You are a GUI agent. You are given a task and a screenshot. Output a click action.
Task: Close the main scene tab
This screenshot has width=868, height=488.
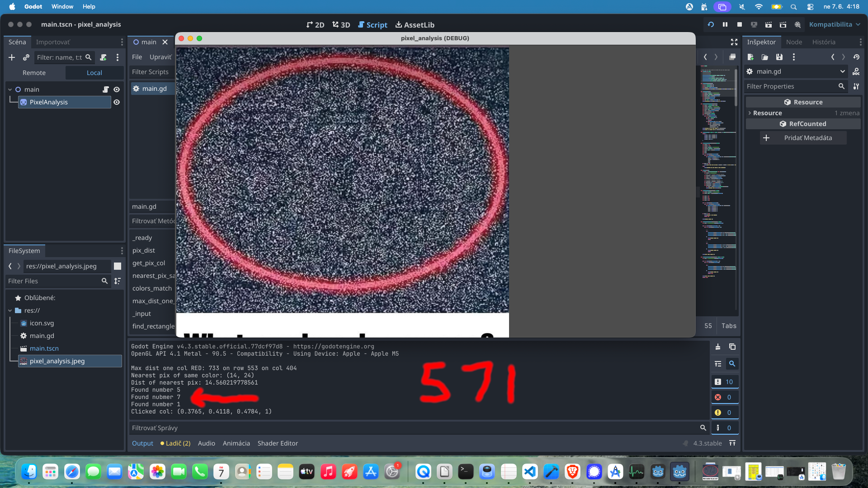click(165, 42)
